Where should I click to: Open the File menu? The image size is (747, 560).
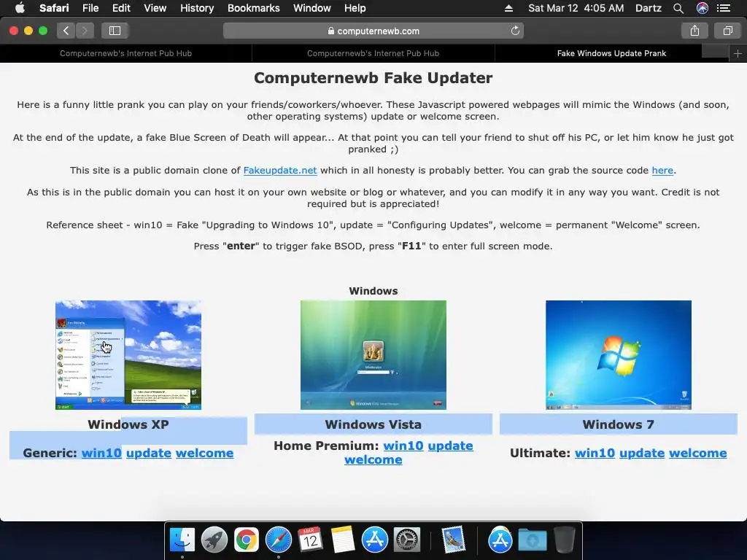(90, 8)
